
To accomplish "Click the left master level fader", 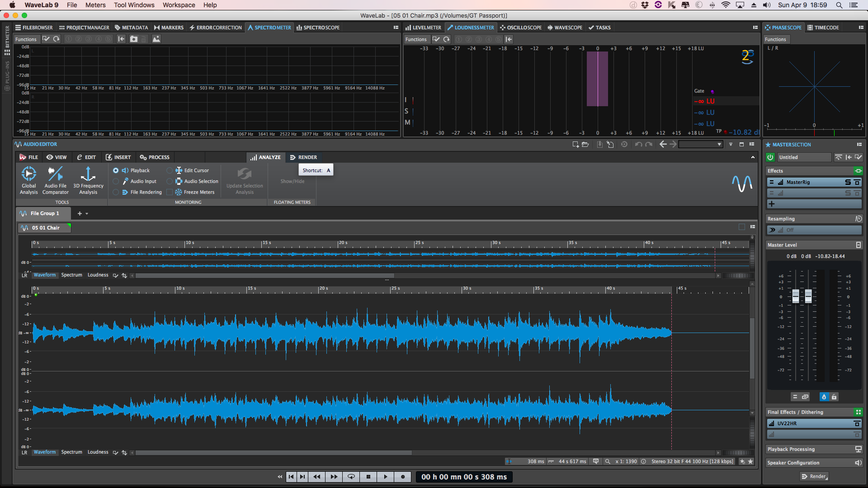I will pos(796,296).
